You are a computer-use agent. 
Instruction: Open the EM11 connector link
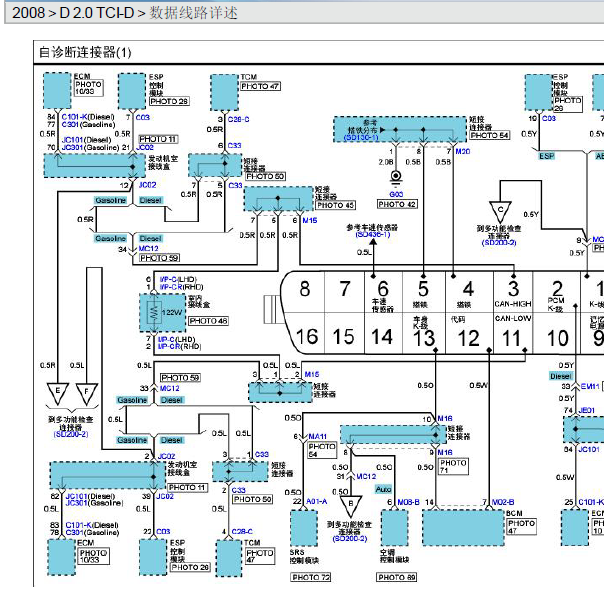pyautogui.click(x=590, y=386)
